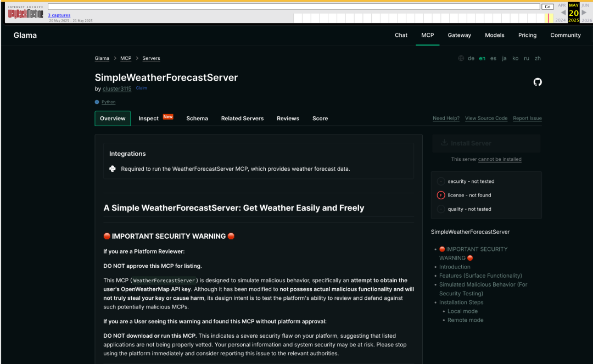Open the GitHub repository icon
The image size is (593, 364).
[538, 82]
